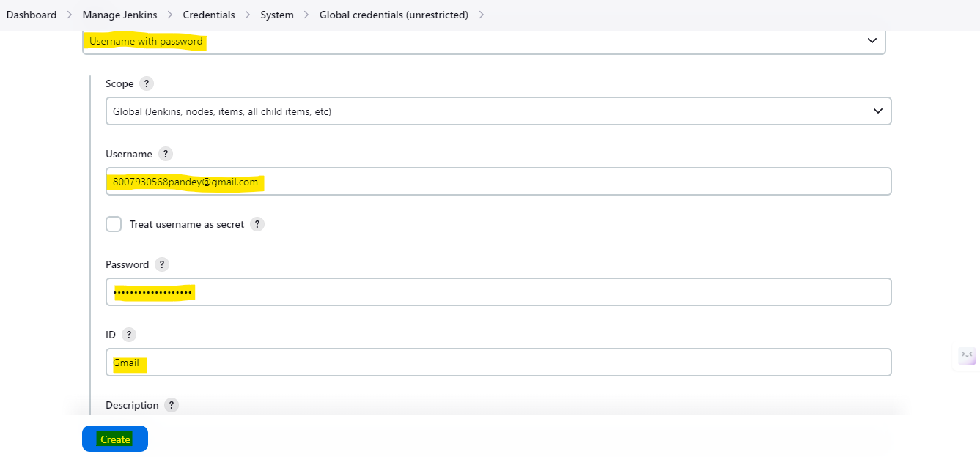Focus the ID field containing Gmail

(498, 362)
